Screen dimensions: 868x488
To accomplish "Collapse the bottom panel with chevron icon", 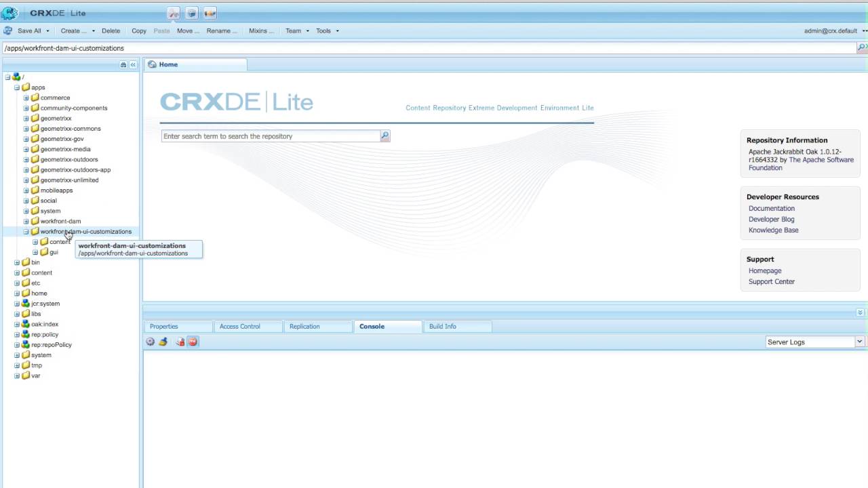I will (860, 312).
